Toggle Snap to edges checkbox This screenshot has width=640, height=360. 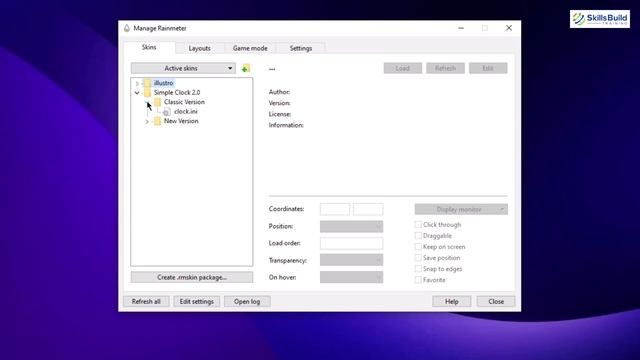418,269
